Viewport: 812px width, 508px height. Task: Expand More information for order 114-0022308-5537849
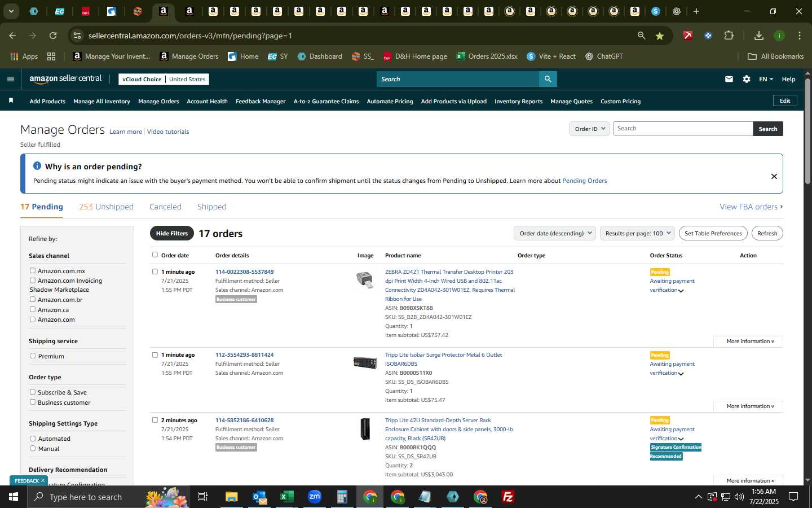point(748,341)
